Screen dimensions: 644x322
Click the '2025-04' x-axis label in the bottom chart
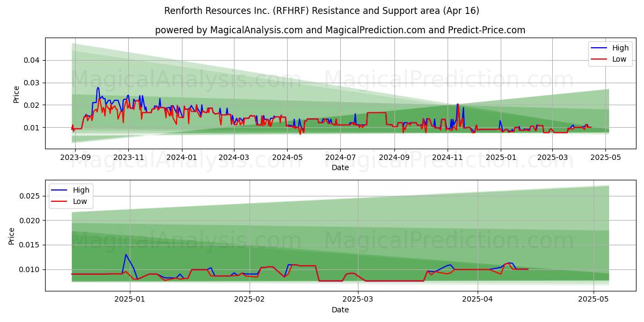coord(478,300)
